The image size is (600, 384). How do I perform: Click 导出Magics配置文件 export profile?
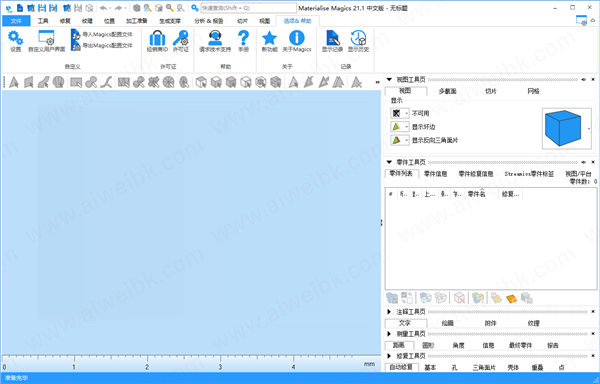pyautogui.click(x=102, y=46)
